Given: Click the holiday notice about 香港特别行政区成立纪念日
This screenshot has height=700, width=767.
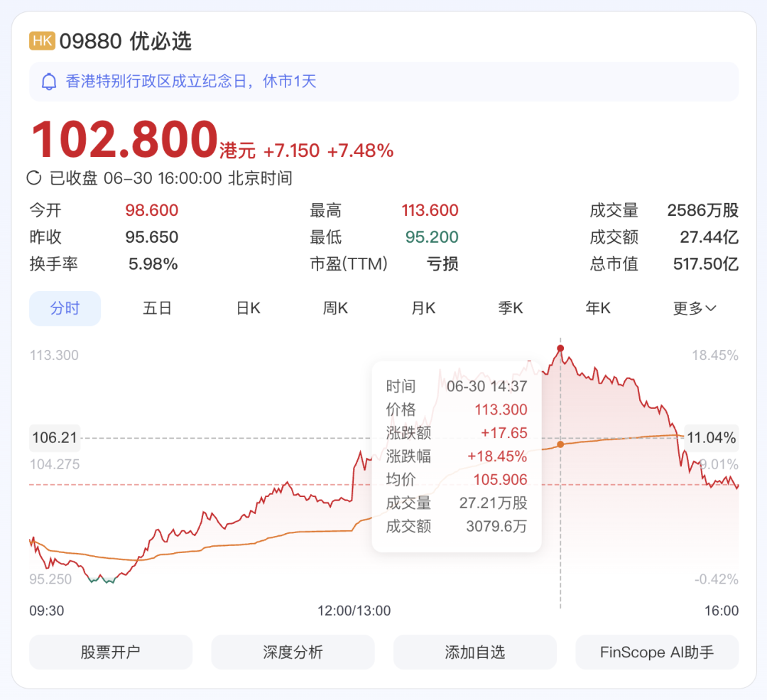Looking at the screenshot, I should [384, 82].
